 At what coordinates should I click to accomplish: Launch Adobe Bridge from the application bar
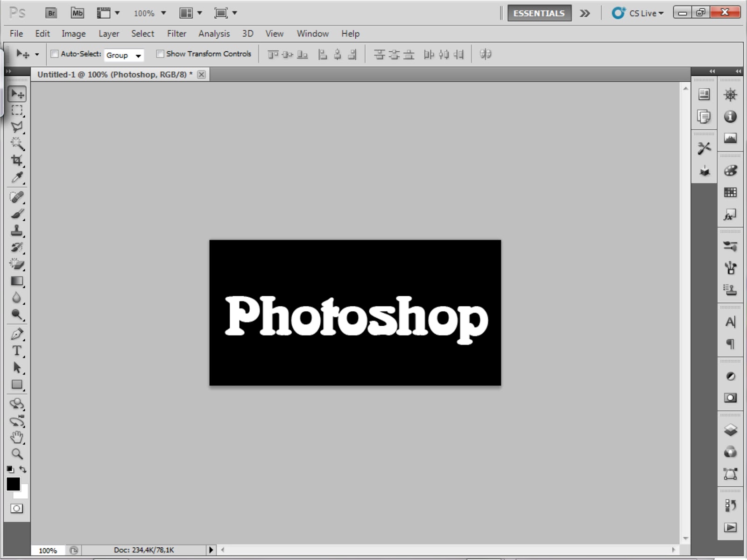click(51, 13)
